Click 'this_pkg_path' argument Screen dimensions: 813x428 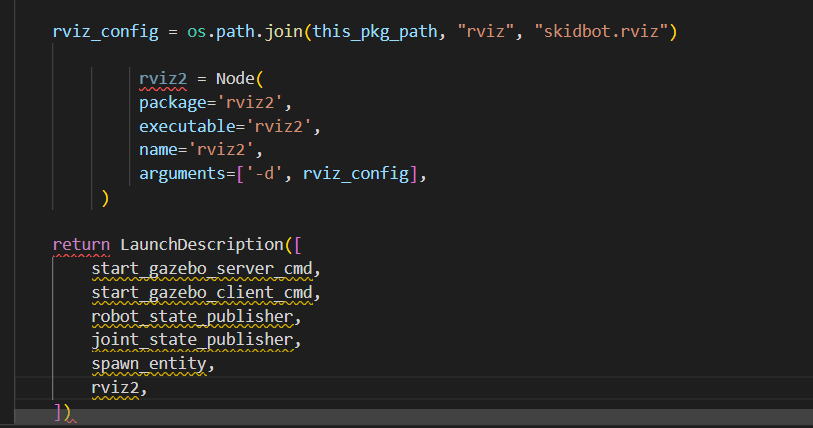[375, 32]
